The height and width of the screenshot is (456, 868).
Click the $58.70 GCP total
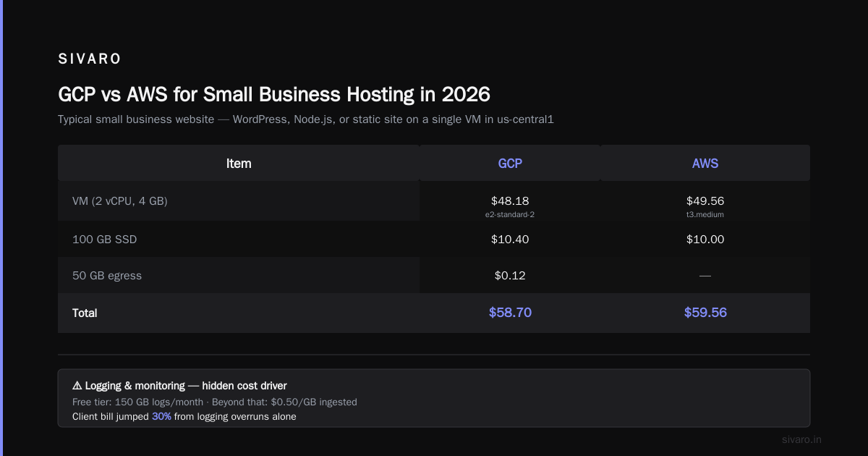510,313
